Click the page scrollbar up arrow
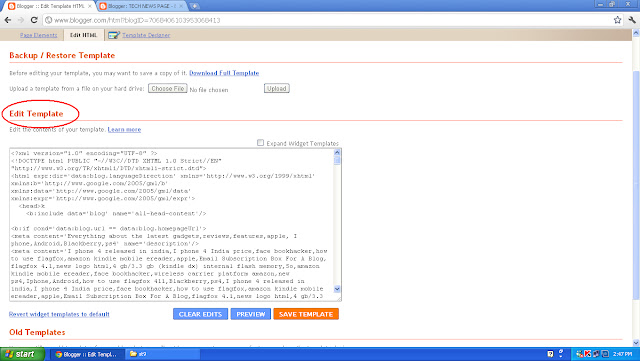This screenshot has width=640, height=361. tap(636, 34)
